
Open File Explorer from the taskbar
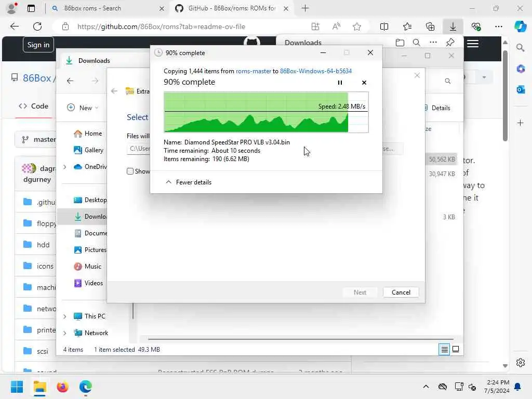(x=39, y=387)
